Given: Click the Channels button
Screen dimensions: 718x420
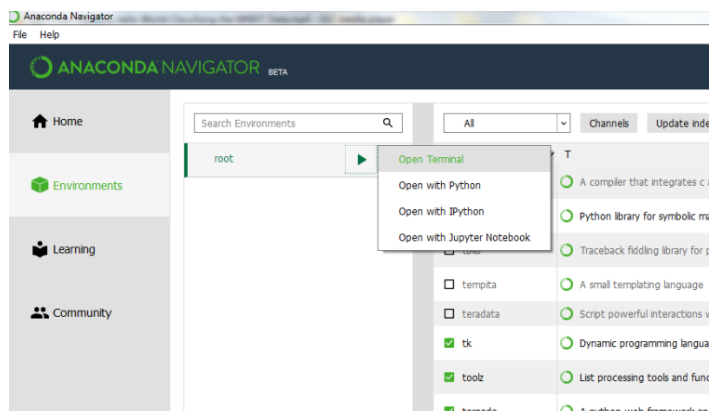Looking at the screenshot, I should (609, 123).
